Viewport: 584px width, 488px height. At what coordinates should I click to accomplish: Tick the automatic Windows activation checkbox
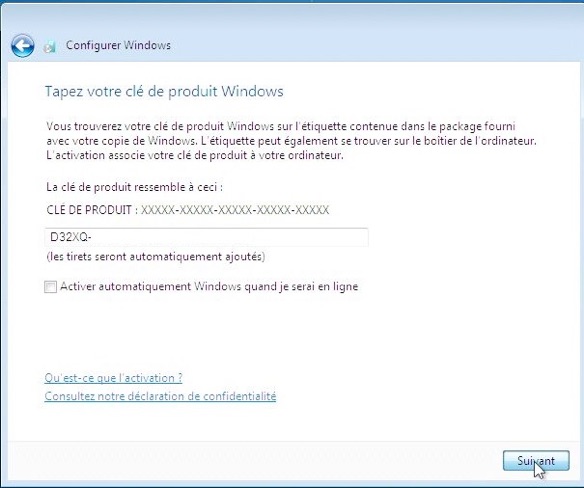50,287
